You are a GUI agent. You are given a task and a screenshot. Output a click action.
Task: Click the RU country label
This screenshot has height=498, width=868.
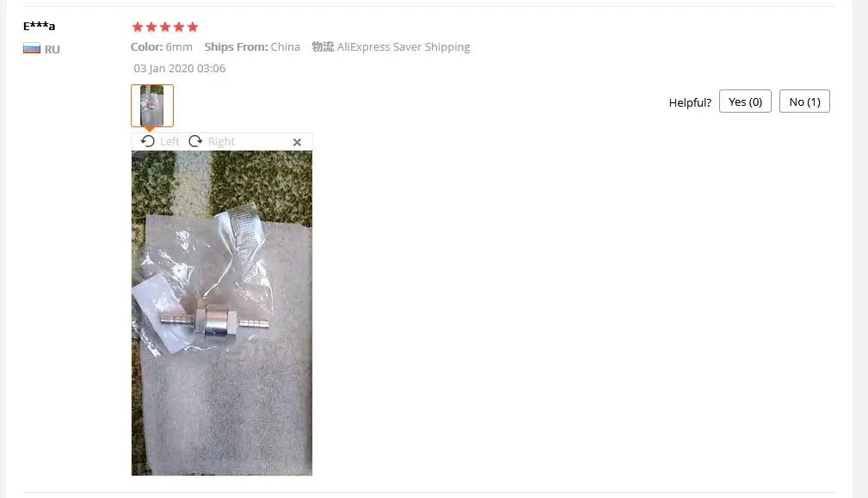pos(52,49)
